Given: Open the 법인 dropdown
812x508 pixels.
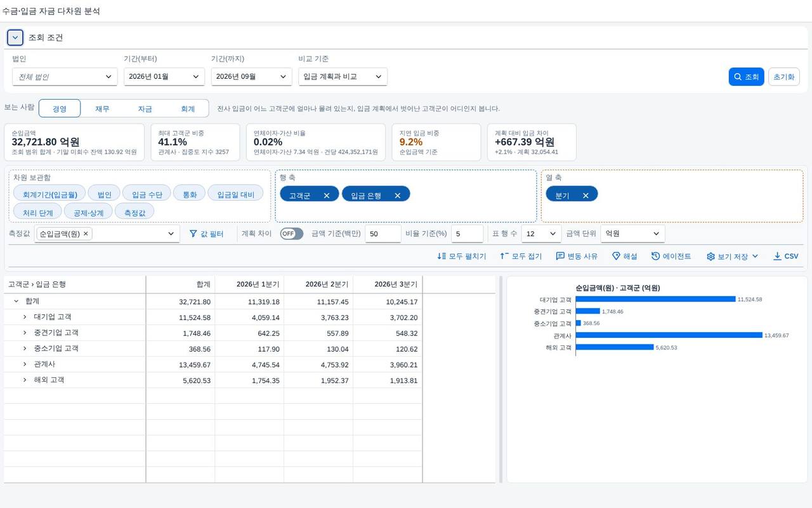Looking at the screenshot, I should pyautogui.click(x=65, y=77).
